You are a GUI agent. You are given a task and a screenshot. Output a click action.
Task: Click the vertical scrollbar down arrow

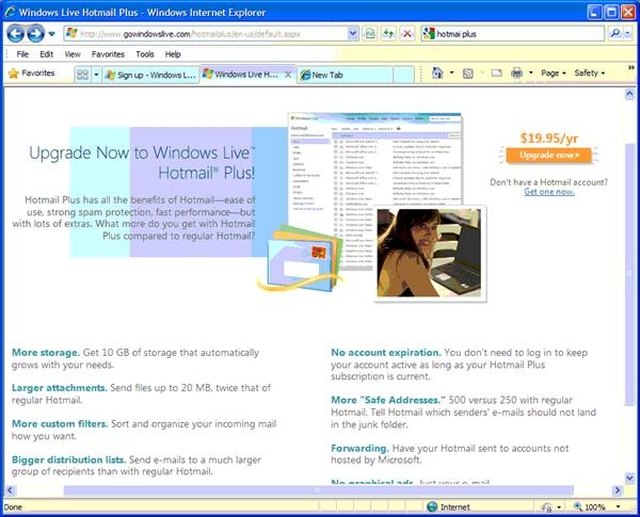coord(630,477)
